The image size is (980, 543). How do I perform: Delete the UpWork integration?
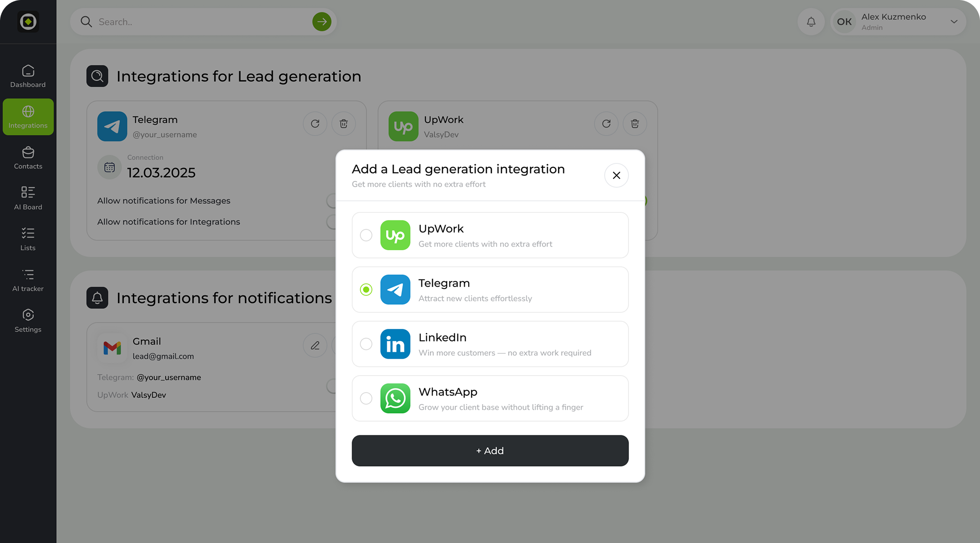click(x=635, y=124)
